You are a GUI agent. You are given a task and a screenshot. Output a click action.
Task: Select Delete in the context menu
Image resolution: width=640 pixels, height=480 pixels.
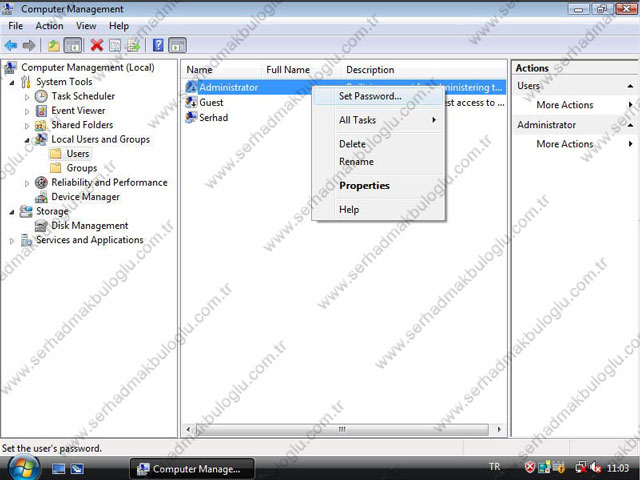378,144
